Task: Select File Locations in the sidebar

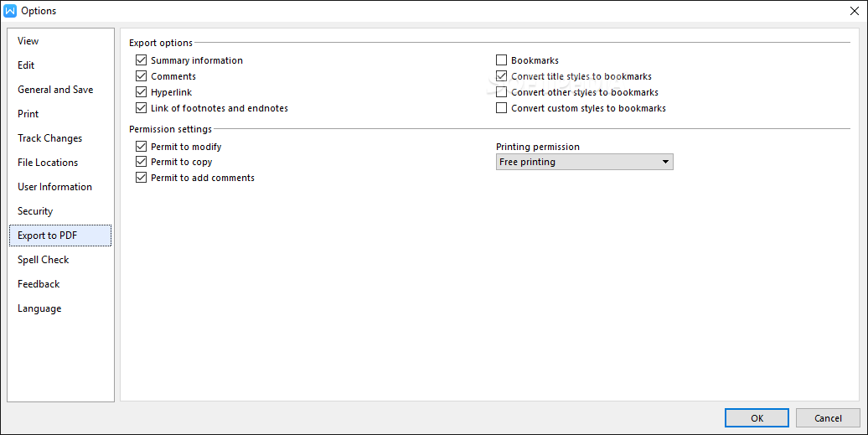Action: [x=59, y=163]
